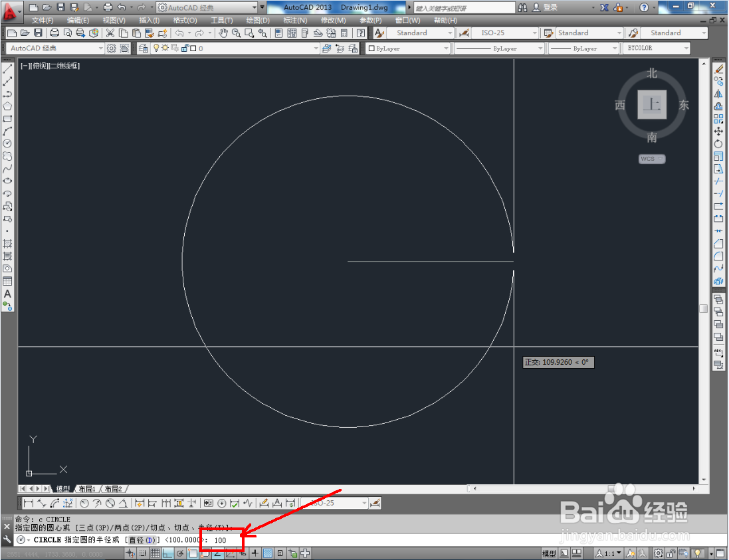The height and width of the screenshot is (560, 729).
Task: Open the ISO-25 dimension style dropdown in the top toolbar
Action: [x=504, y=33]
